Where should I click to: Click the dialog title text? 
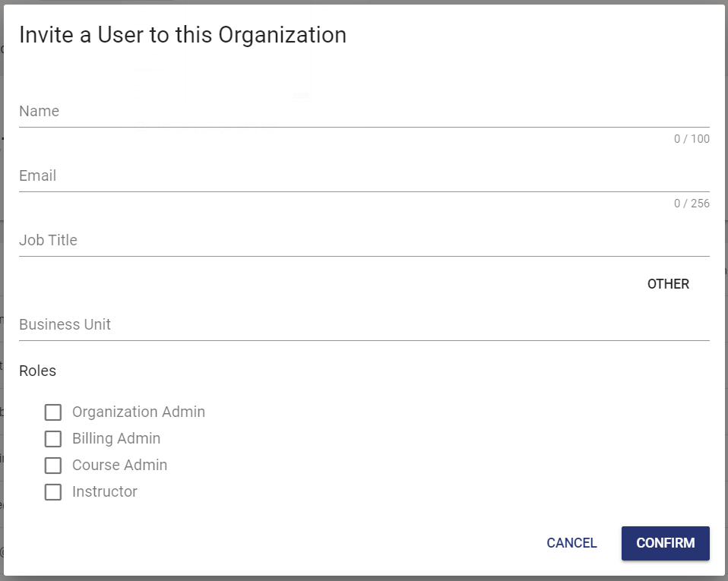(183, 35)
